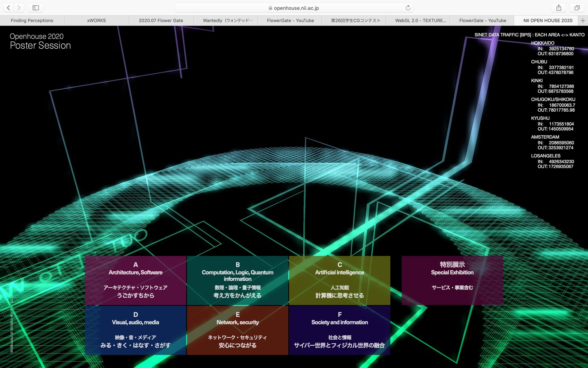Open the Special Exhibition tile
Image resolution: width=588 pixels, height=368 pixels.
[x=452, y=280]
